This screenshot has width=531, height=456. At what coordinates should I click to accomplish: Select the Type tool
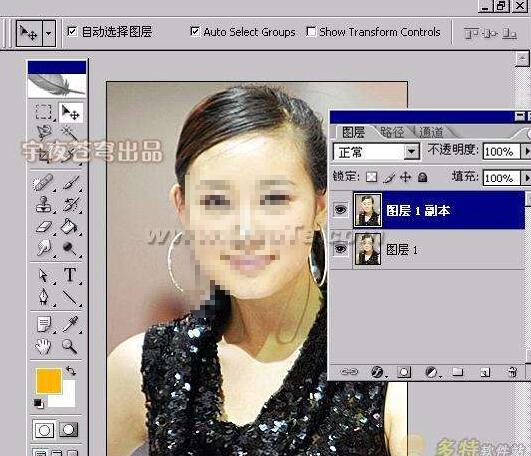[x=70, y=275]
